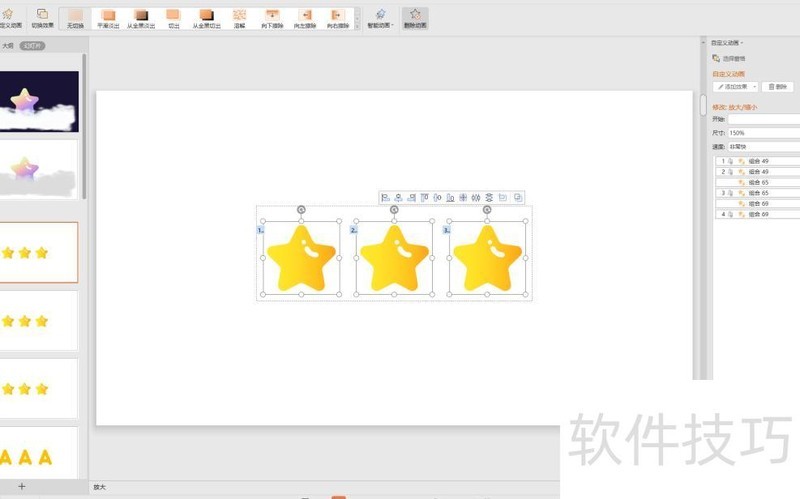This screenshot has width=800, height=499.
Task: Open the custom animation (自定义动画) ribbon button
Action: (9, 18)
